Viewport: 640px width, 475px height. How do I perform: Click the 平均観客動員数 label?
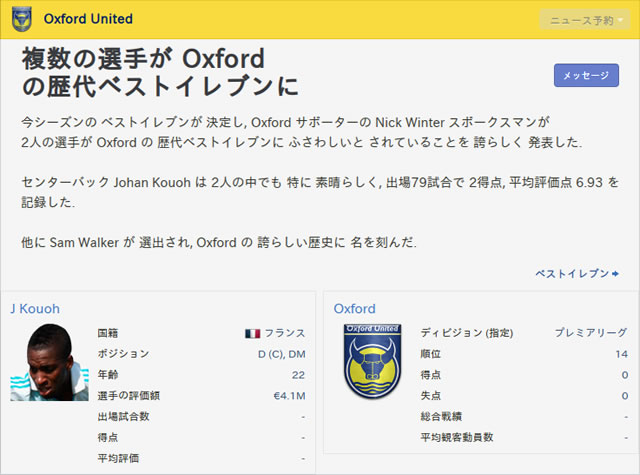457,437
